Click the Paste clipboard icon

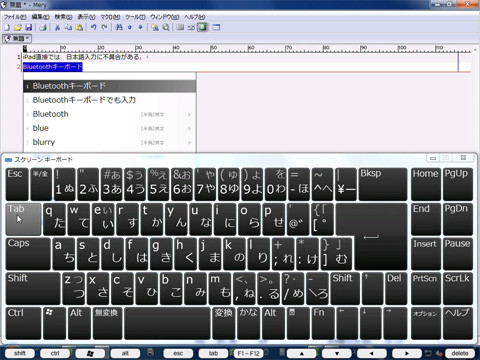click(79, 27)
